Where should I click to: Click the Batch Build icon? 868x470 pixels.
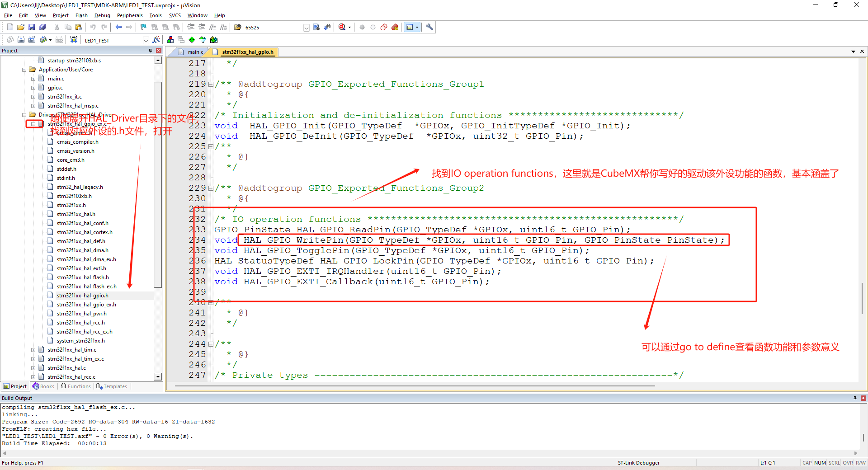(43, 40)
